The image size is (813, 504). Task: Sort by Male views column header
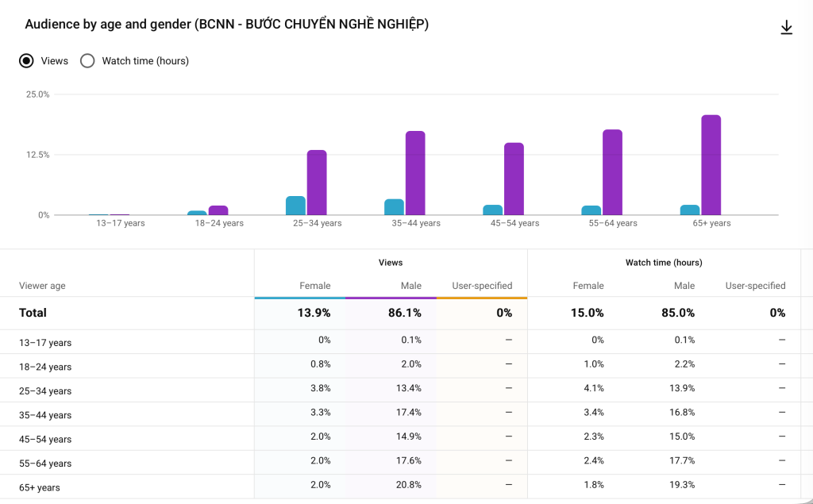tap(410, 286)
